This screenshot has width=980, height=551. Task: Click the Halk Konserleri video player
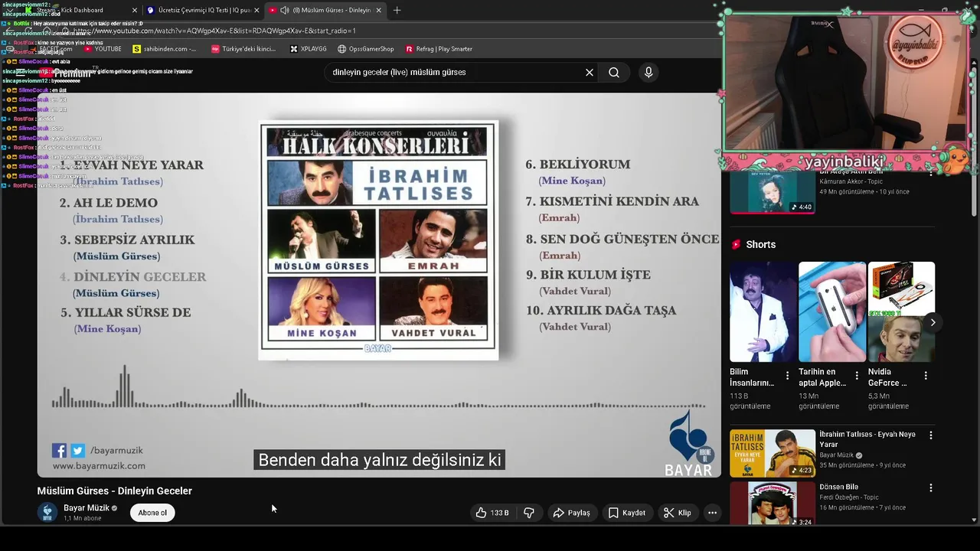click(379, 285)
